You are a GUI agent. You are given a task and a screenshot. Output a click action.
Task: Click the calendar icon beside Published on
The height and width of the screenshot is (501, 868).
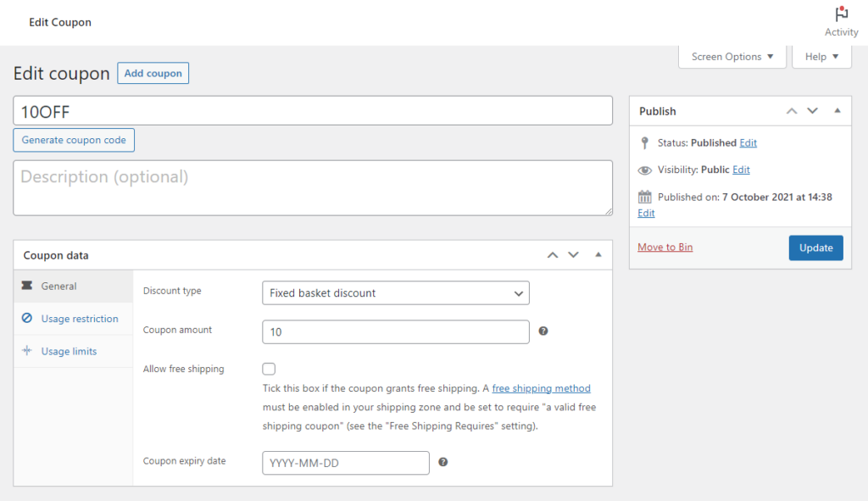click(x=646, y=197)
